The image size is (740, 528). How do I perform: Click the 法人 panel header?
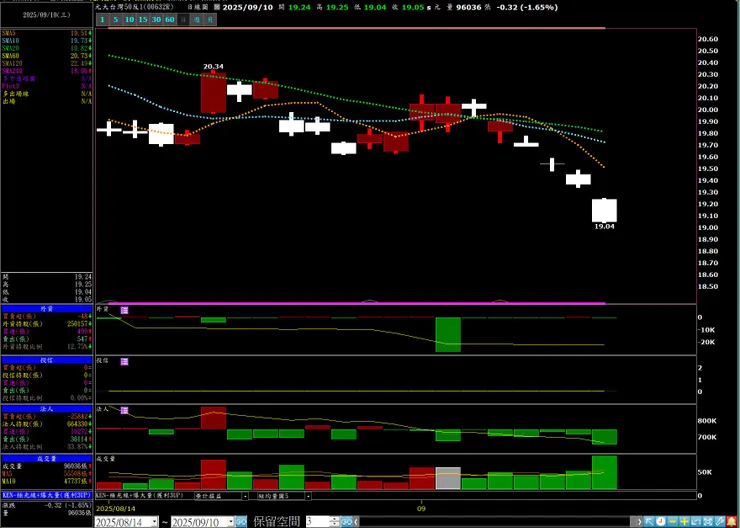pos(46,409)
